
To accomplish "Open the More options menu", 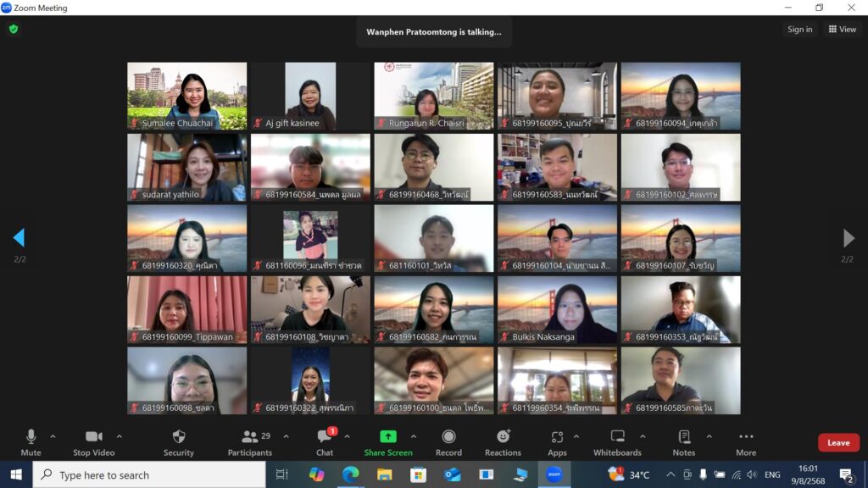I will (746, 441).
